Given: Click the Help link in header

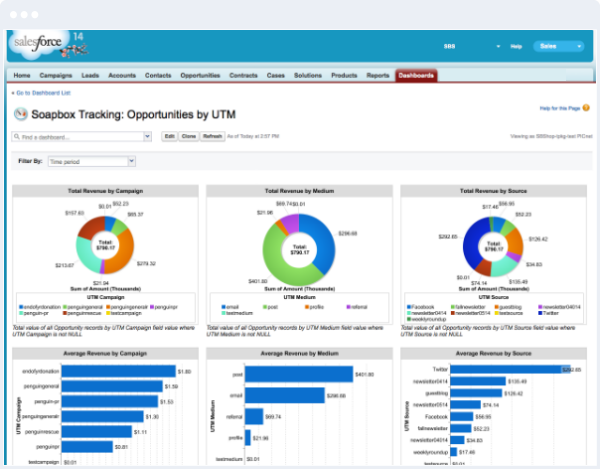Looking at the screenshot, I should 516,46.
